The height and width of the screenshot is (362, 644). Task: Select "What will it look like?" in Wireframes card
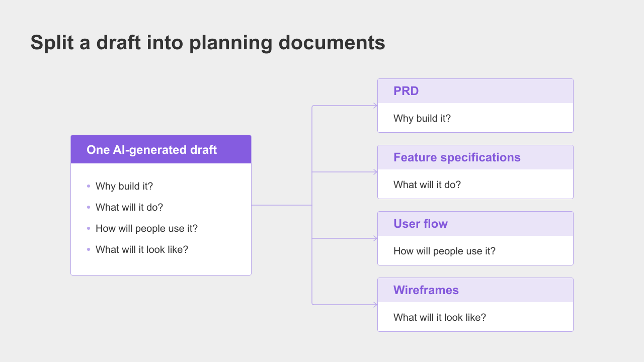click(440, 317)
